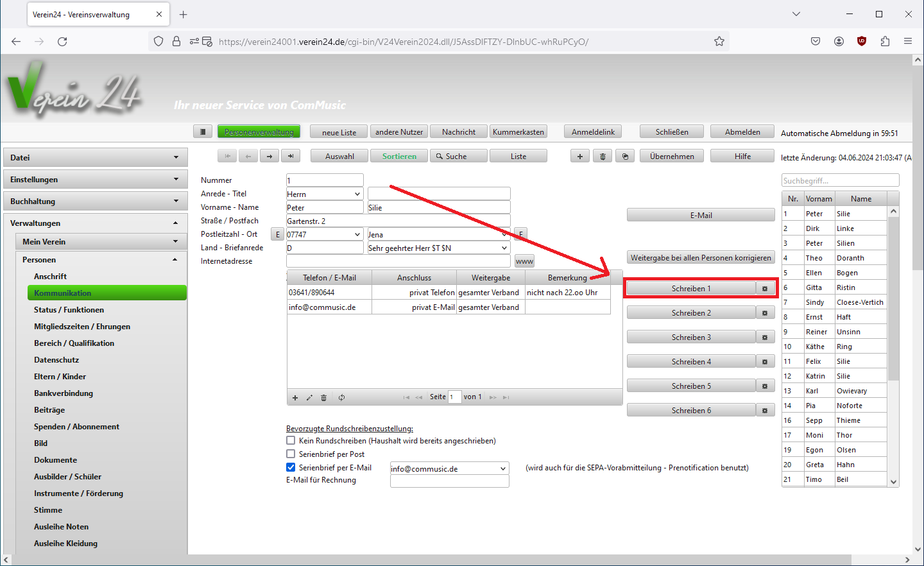Select the 03641/890644 phone row
924x566 pixels.
449,293
